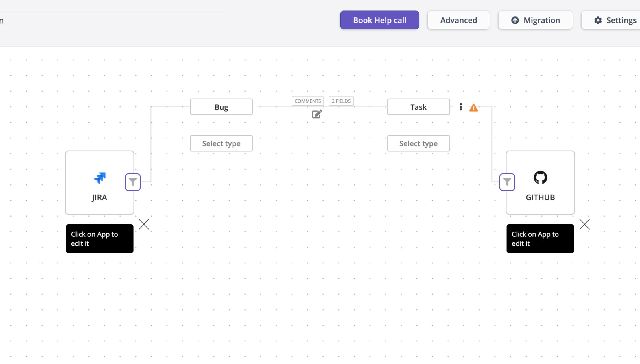Click the name input field at top left
This screenshot has height=364, width=640.
[116, 20]
